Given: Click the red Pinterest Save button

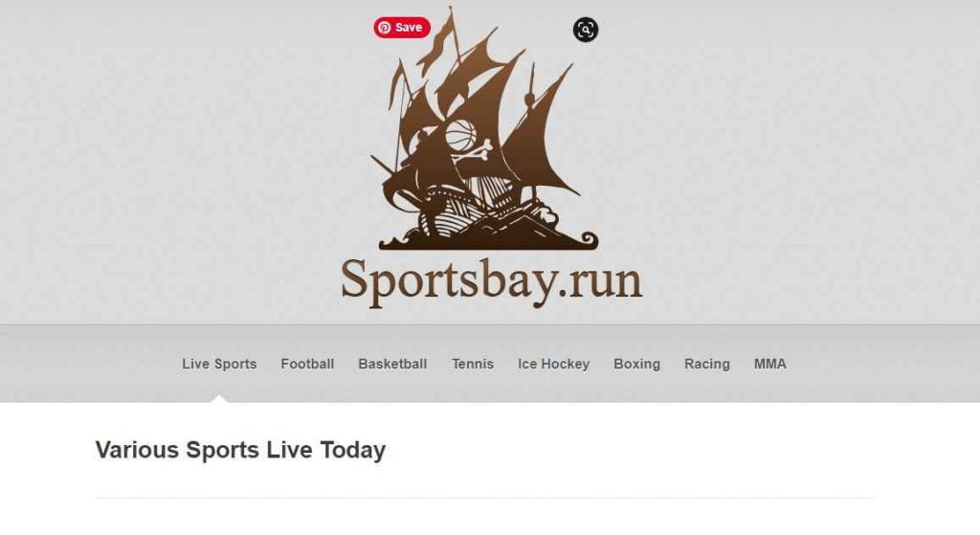Looking at the screenshot, I should click(402, 28).
